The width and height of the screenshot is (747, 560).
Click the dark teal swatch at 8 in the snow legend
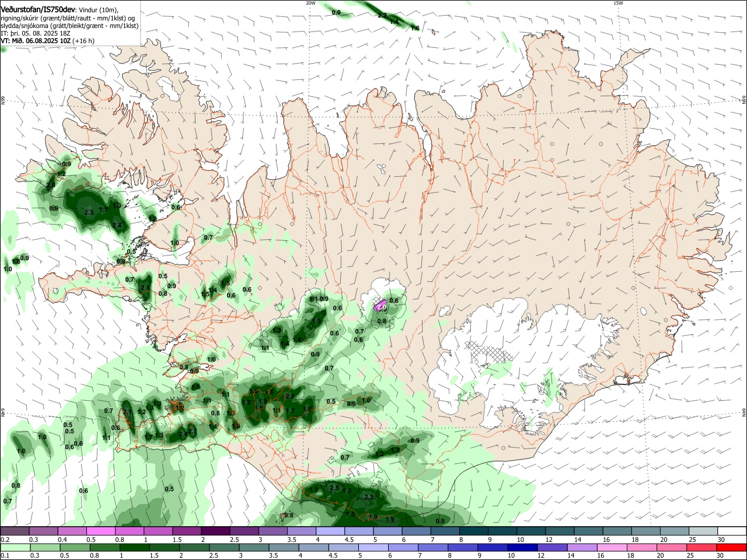(473, 531)
